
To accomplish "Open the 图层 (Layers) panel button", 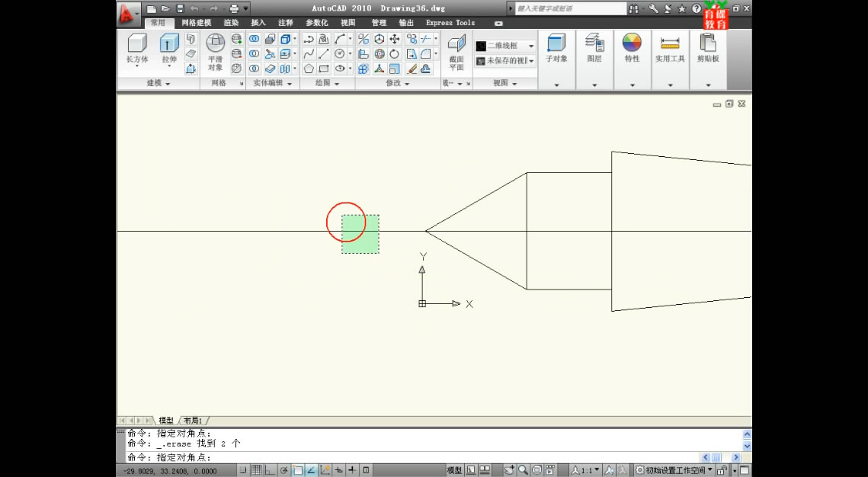I will point(594,59).
